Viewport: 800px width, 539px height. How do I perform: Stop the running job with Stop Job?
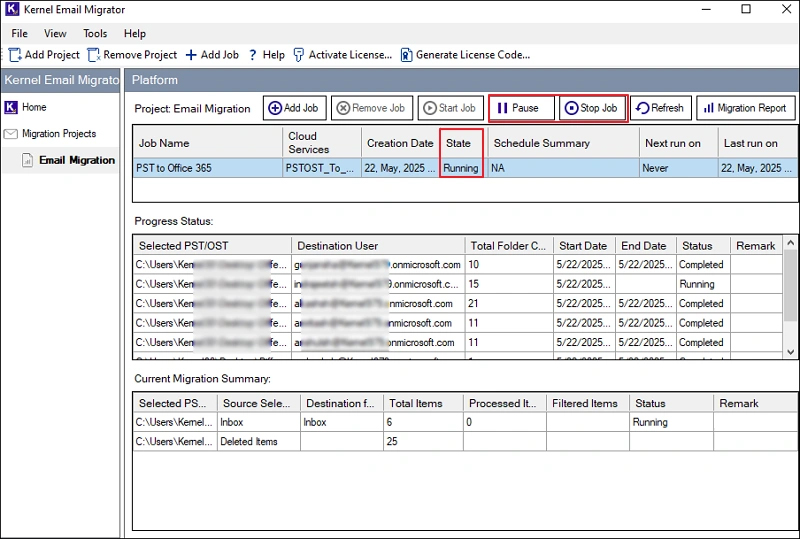click(593, 108)
